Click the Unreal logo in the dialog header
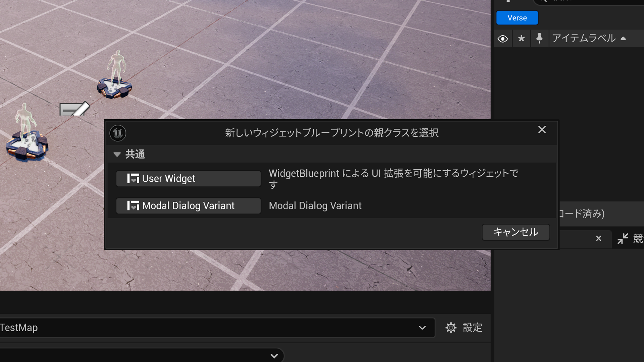This screenshot has width=644, height=362. click(x=117, y=133)
